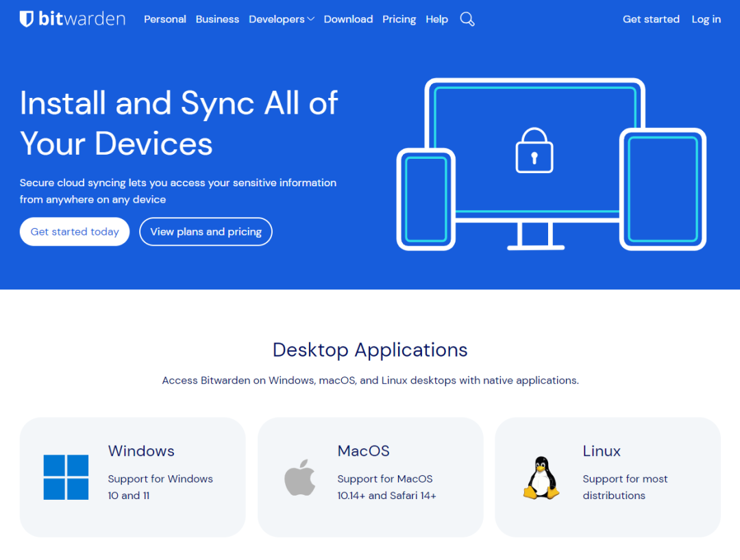
Task: Click the Bitwarden shield logo
Action: 27,19
